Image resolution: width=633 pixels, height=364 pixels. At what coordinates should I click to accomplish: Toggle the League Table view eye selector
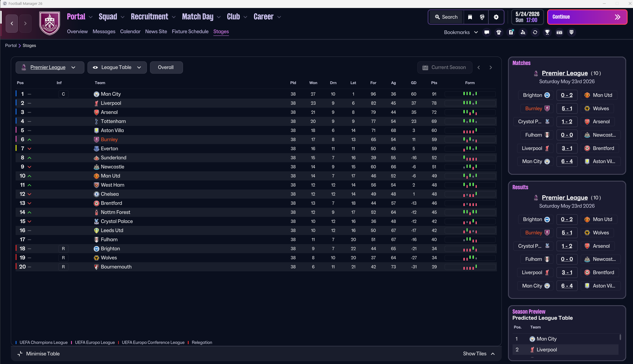(x=117, y=67)
